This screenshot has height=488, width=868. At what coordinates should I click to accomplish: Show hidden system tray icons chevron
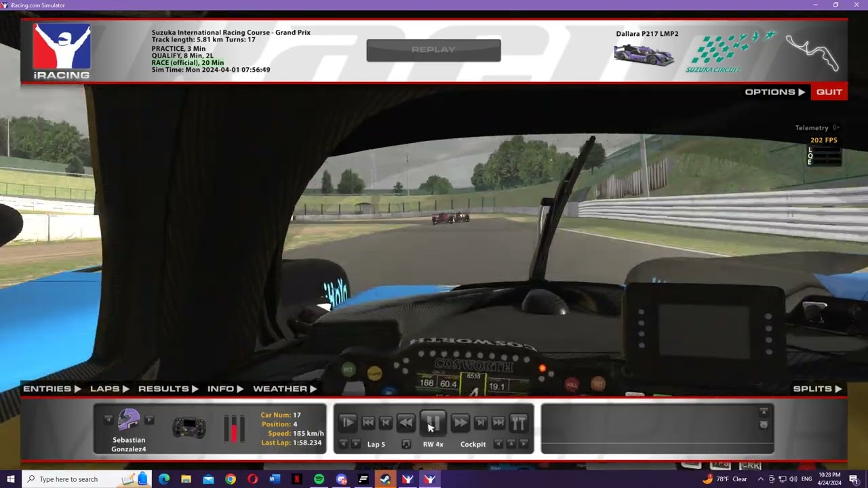[x=760, y=479]
